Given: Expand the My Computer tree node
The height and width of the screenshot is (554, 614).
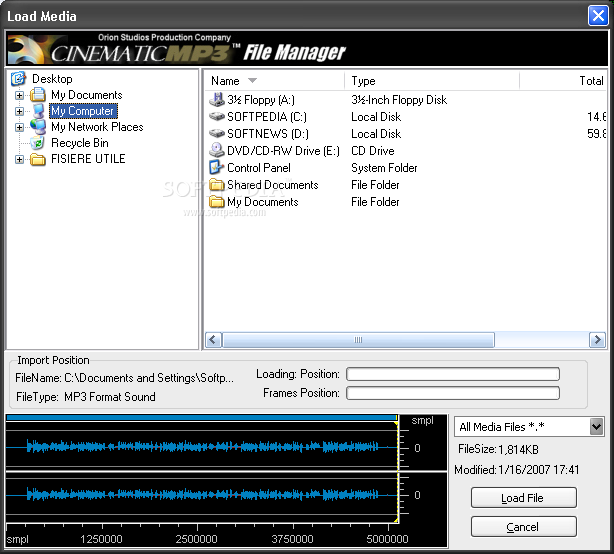Looking at the screenshot, I should tap(19, 111).
